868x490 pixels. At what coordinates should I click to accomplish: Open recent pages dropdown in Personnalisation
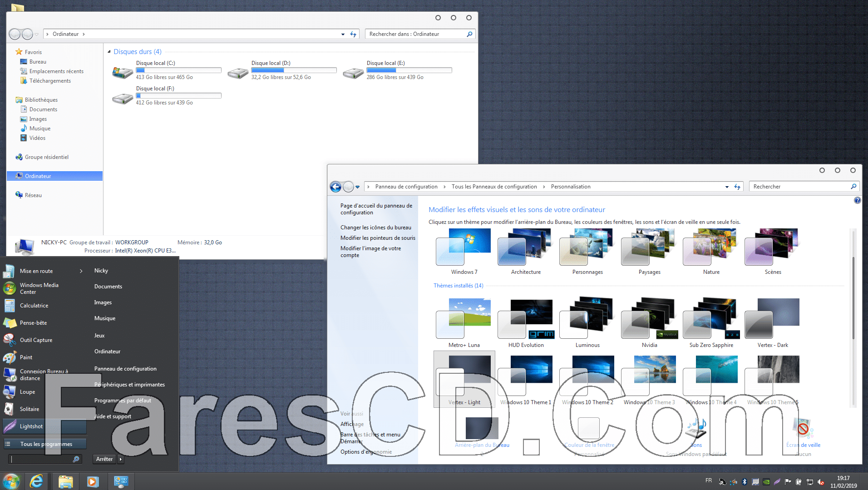tap(358, 187)
